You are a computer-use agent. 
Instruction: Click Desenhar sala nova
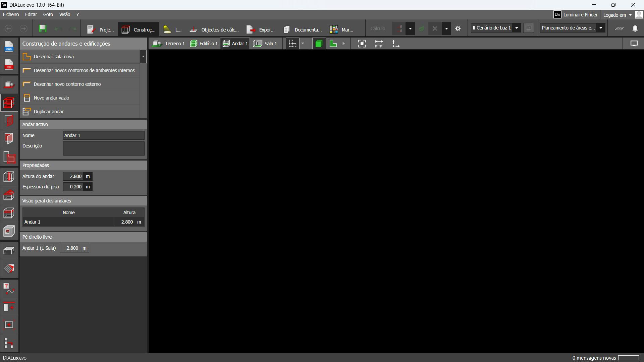point(54,57)
